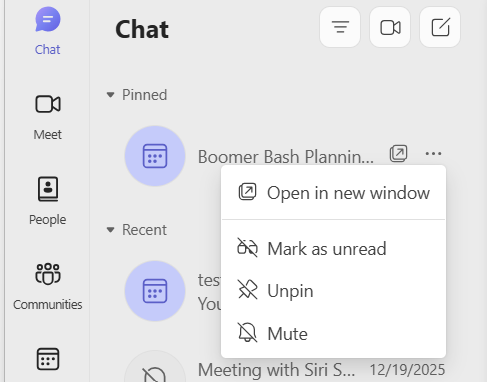Image resolution: width=487 pixels, height=382 pixels.
Task: Click the filter chats button
Action: (x=340, y=27)
